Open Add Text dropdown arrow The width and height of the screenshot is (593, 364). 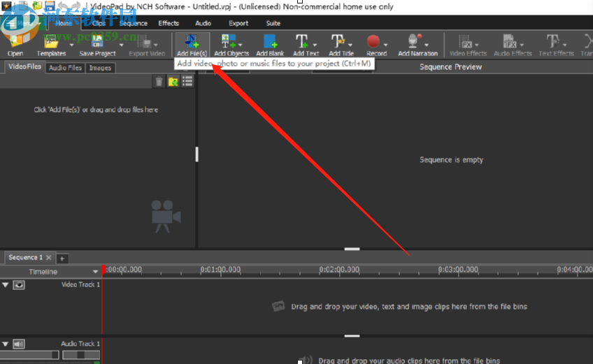click(315, 45)
